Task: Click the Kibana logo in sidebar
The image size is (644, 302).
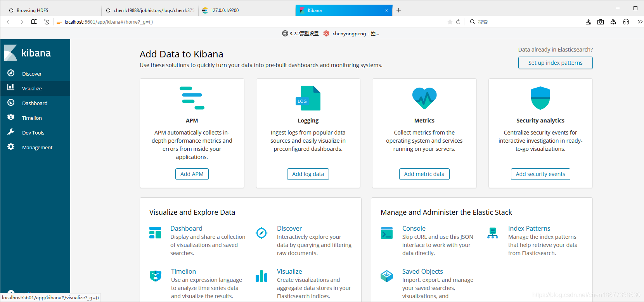Action: point(28,53)
